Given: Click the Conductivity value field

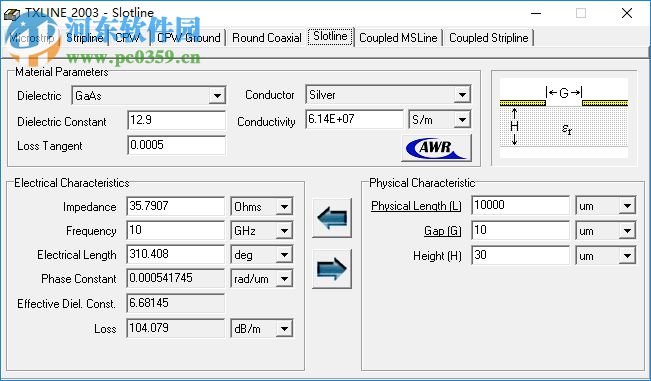Looking at the screenshot, I should pyautogui.click(x=354, y=120).
